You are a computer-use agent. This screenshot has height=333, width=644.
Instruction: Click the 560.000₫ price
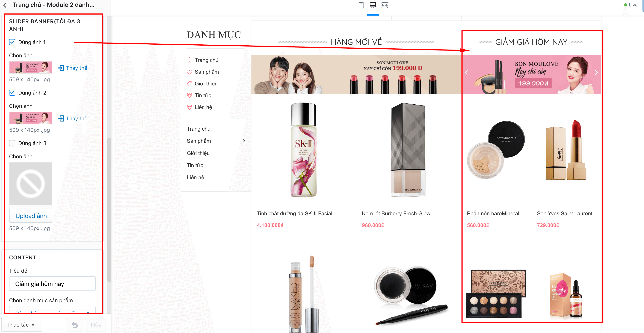478,225
